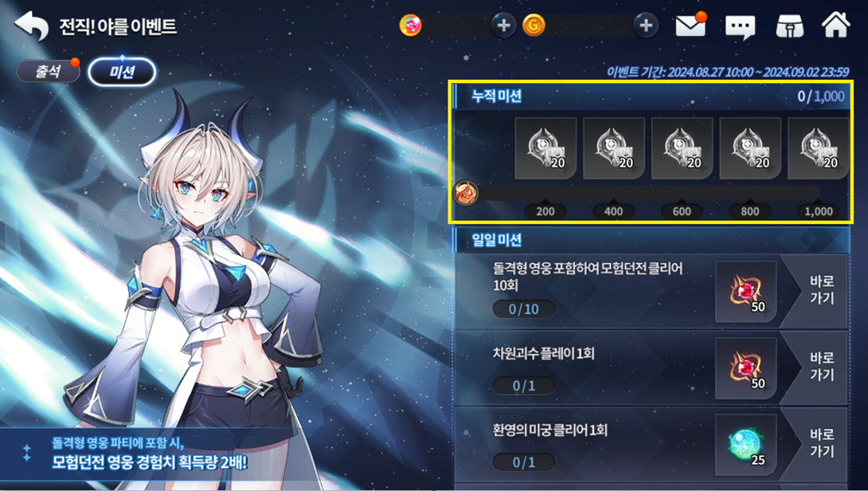This screenshot has width=868, height=491.
Task: Click the back arrow icon
Action: pyautogui.click(x=31, y=26)
